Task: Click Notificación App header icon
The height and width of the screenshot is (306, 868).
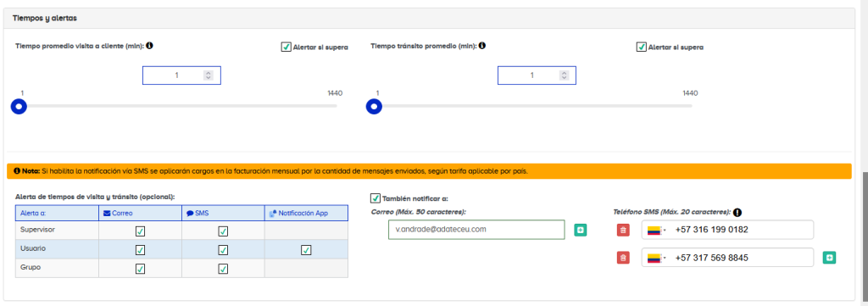Action: tap(273, 213)
